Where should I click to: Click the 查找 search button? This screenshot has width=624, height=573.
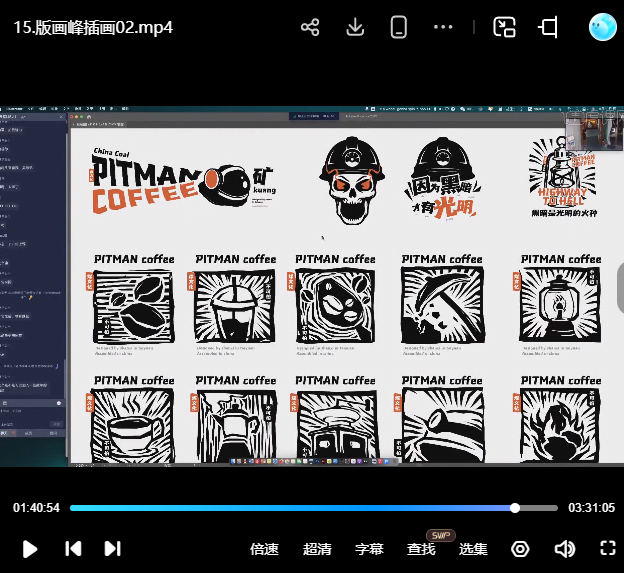tap(421, 549)
